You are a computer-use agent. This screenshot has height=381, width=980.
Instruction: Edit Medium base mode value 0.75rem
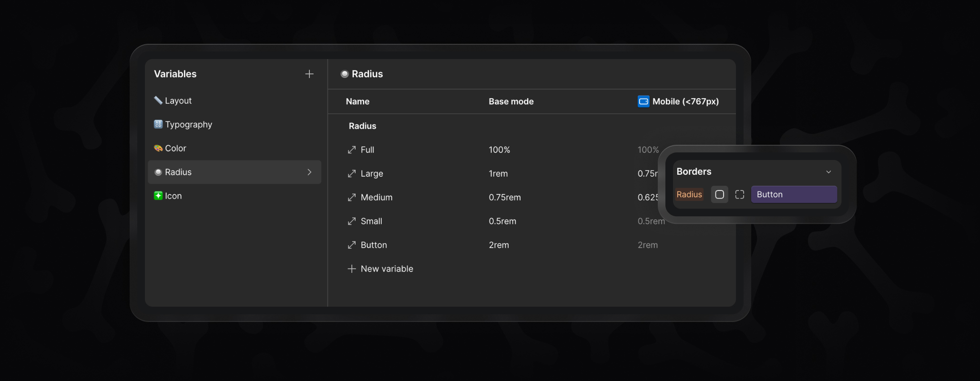(x=505, y=197)
